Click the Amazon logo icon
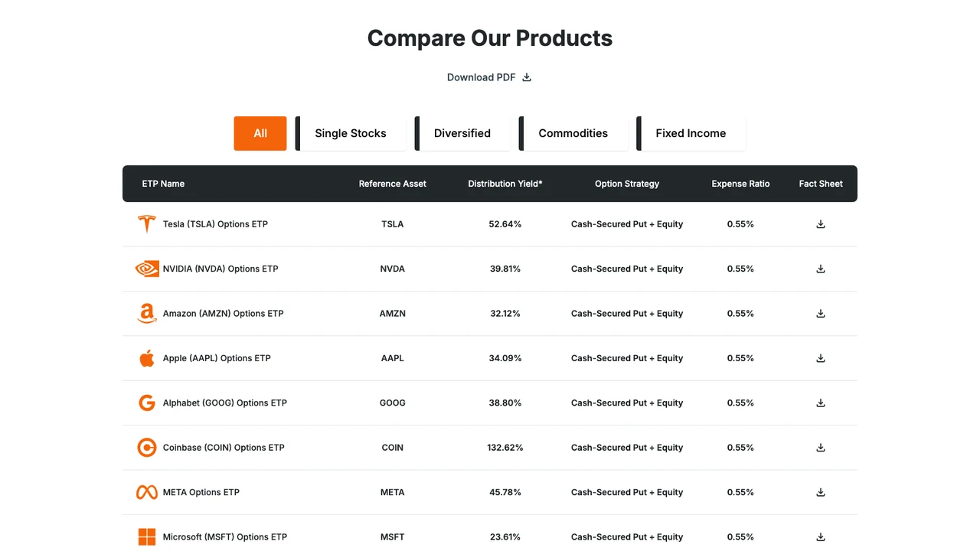The width and height of the screenshot is (980, 551). (x=147, y=314)
